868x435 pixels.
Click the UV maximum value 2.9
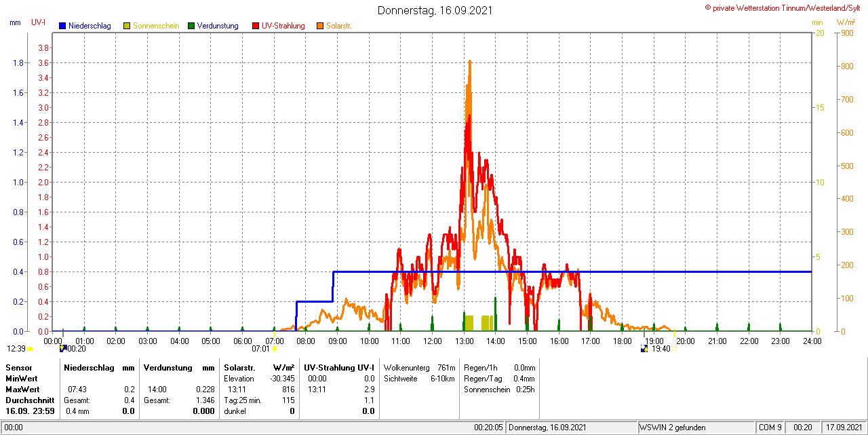[x=369, y=390]
